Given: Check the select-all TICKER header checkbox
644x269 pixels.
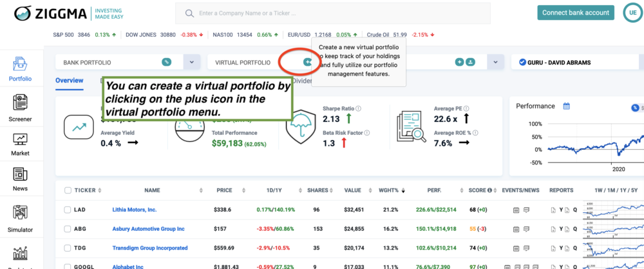Looking at the screenshot, I should pos(68,190).
